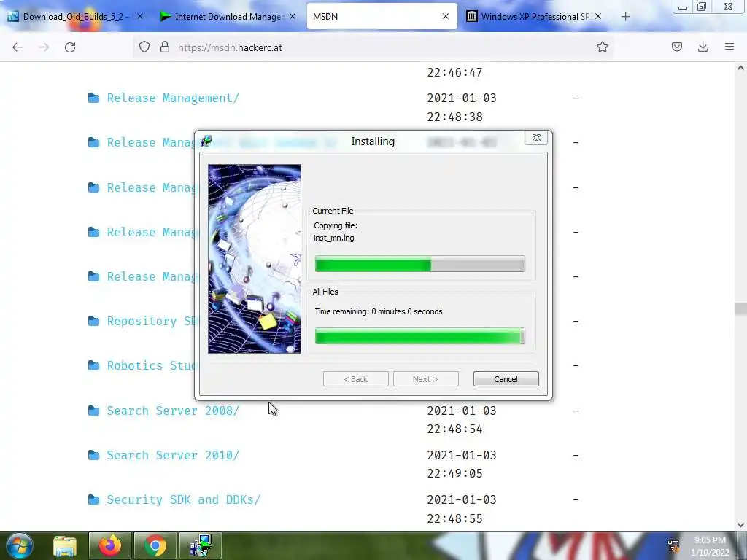Open the Windows Start orb
Screen dimensions: 747x560
(20, 545)
